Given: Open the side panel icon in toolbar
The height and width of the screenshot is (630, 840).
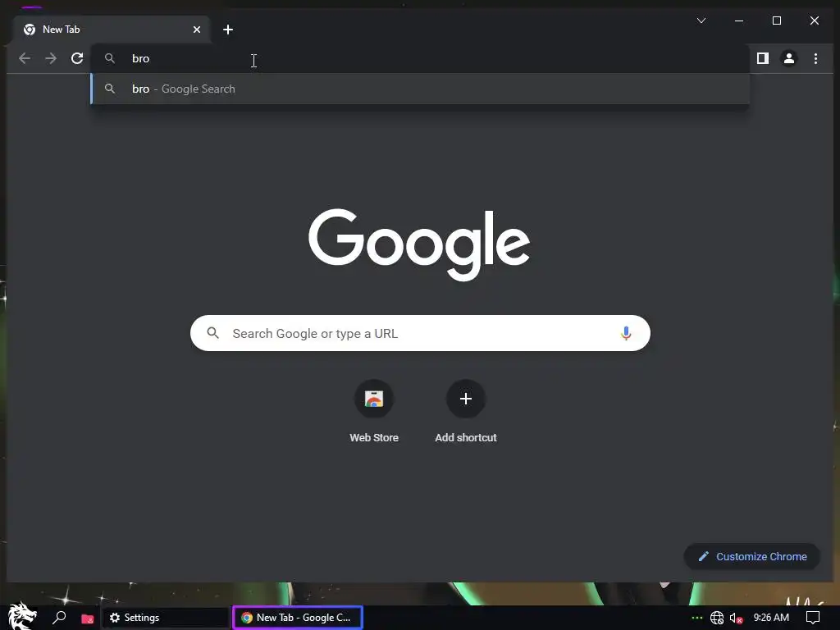Looking at the screenshot, I should 763,58.
